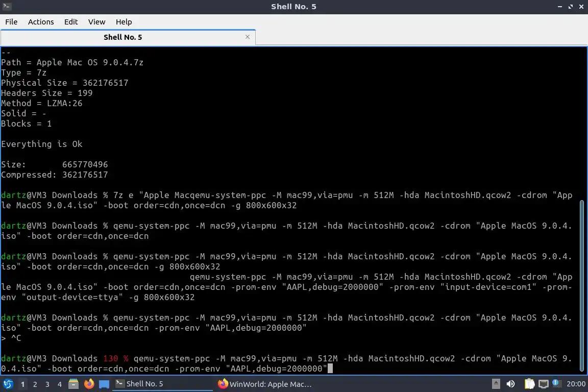Launch Firefox from the quick launch bar
Image resolution: width=588 pixels, height=392 pixels.
point(89,384)
